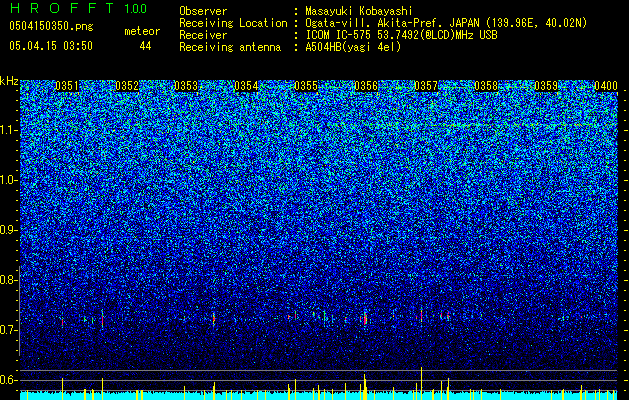Click the 0351 time marker
Screen dimensions: 629x400
click(67, 86)
